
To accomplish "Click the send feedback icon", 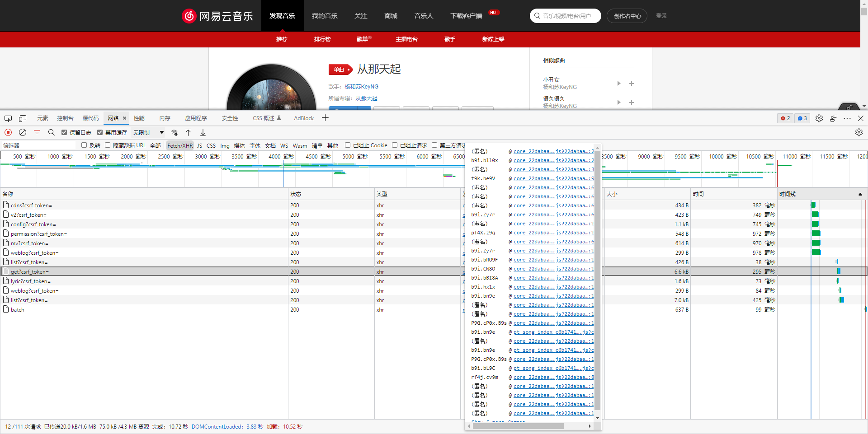I will click(x=834, y=118).
